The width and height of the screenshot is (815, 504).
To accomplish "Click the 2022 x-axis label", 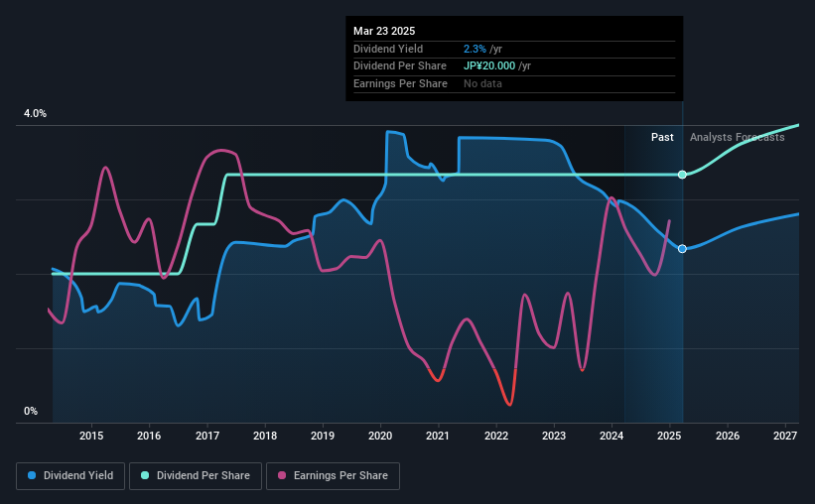I will (x=496, y=436).
